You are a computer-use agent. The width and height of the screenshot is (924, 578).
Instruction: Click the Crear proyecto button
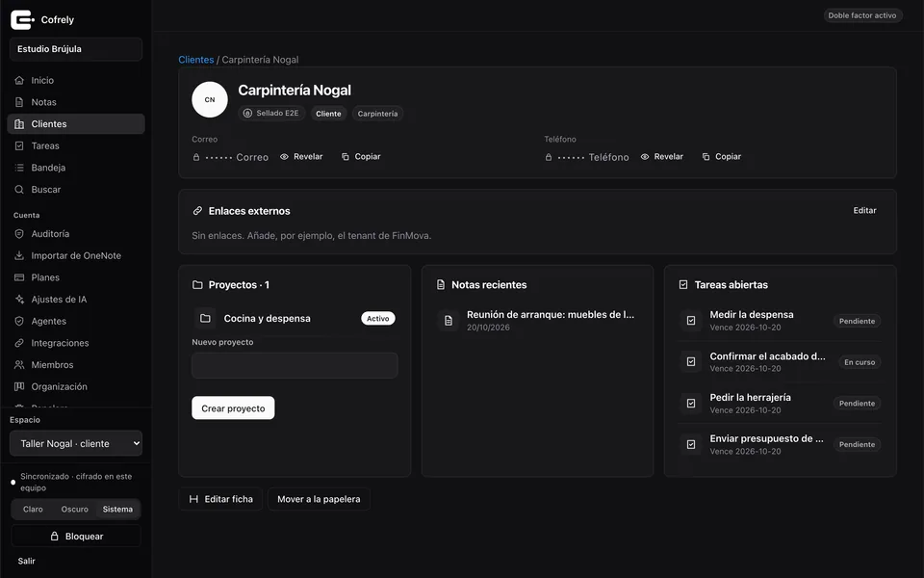point(233,408)
